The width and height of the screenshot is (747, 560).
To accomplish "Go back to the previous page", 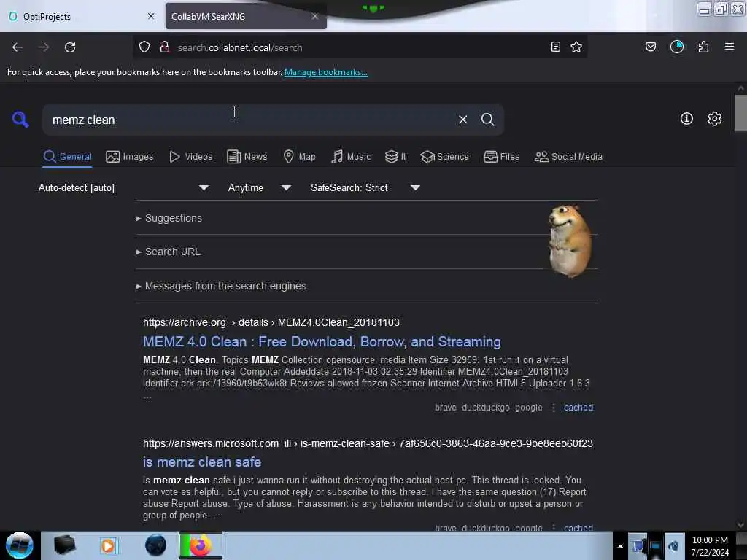I will tap(18, 47).
